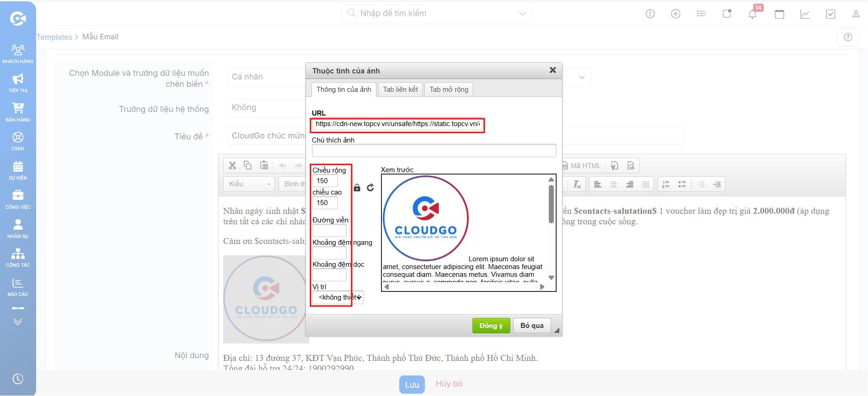Open the Nhân Sự HR module
868x396 pixels.
[18, 229]
